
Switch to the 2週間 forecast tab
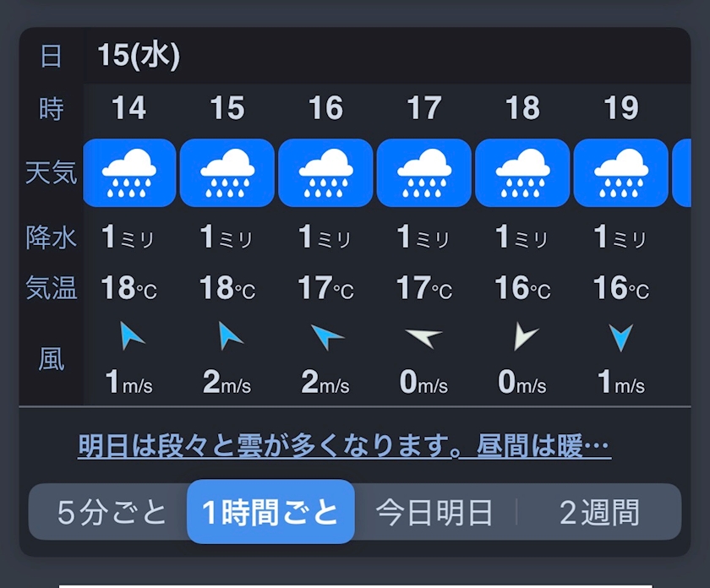599,512
